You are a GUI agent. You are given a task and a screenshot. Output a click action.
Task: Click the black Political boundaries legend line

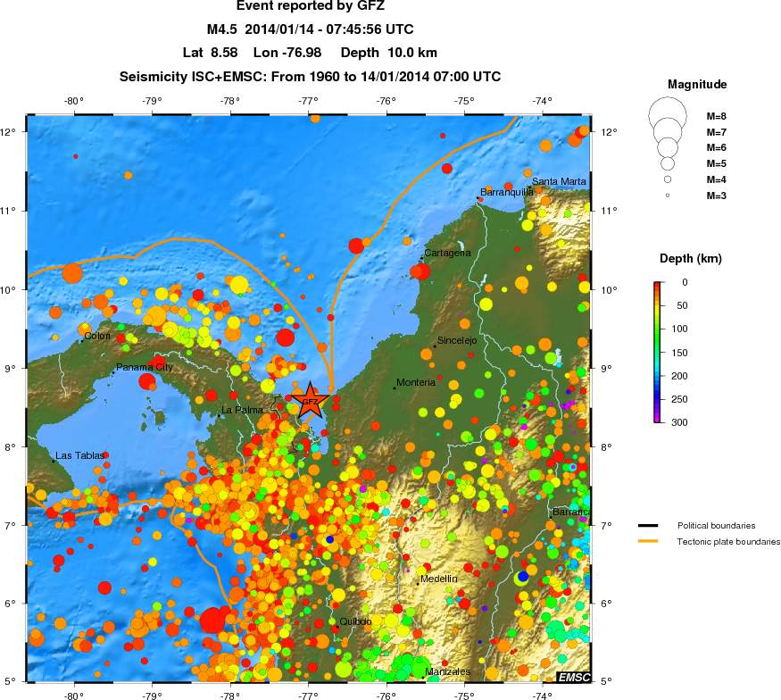(648, 526)
